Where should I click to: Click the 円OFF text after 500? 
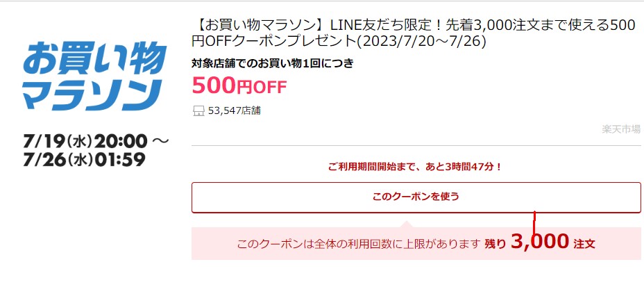pyautogui.click(x=261, y=87)
